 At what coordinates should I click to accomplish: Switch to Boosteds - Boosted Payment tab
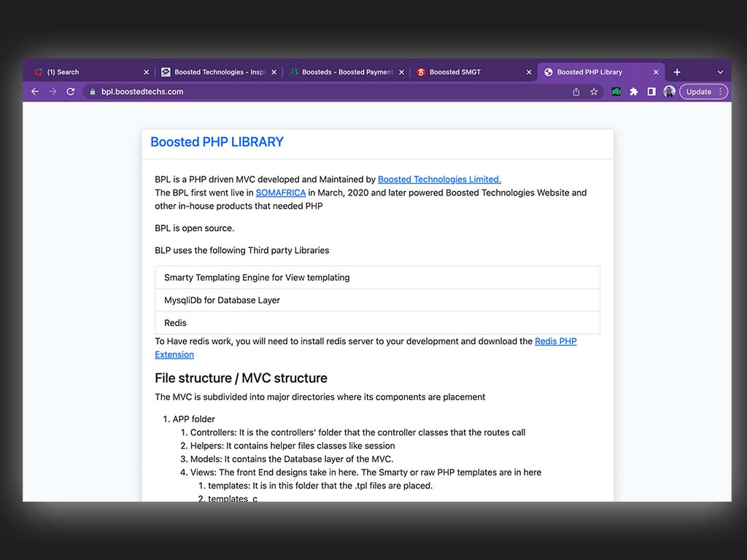[x=347, y=72]
